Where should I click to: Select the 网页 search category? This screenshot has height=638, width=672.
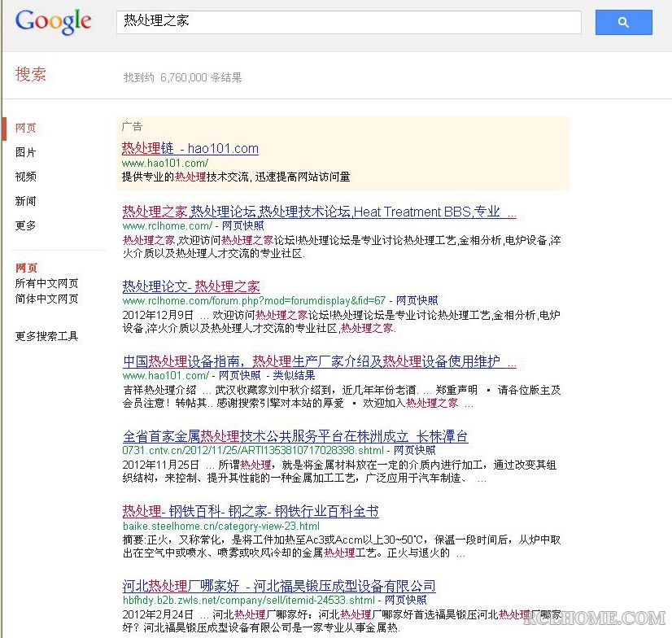click(26, 128)
